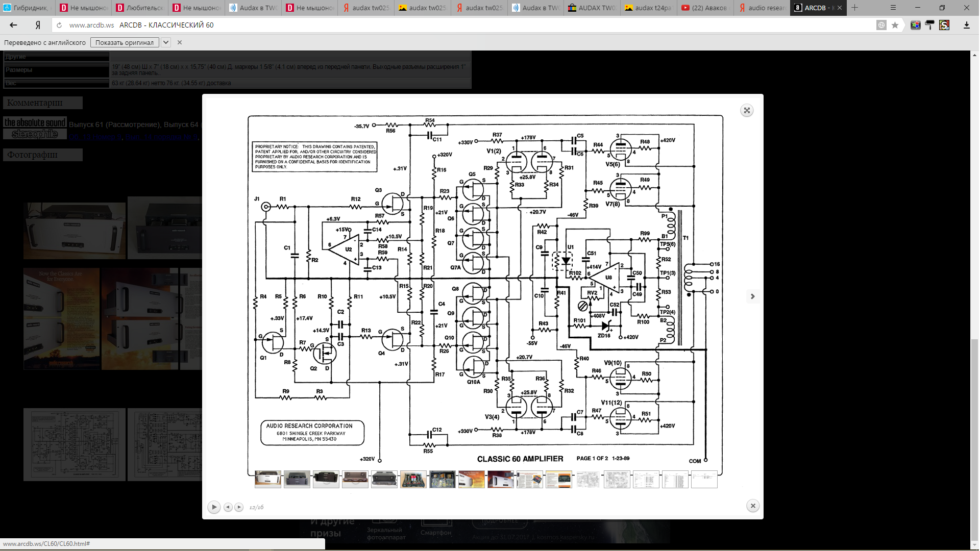Switch to 'Любительск' tab

point(139,8)
